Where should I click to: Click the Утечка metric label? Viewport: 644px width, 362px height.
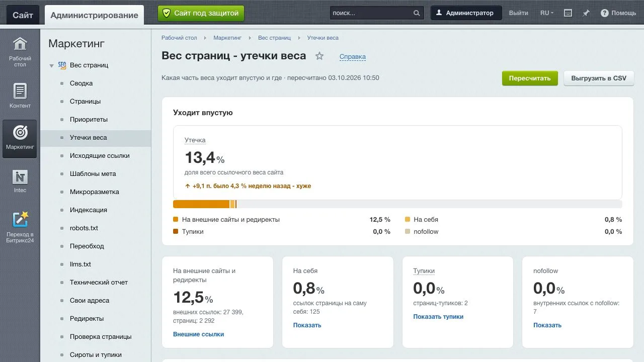coord(195,140)
